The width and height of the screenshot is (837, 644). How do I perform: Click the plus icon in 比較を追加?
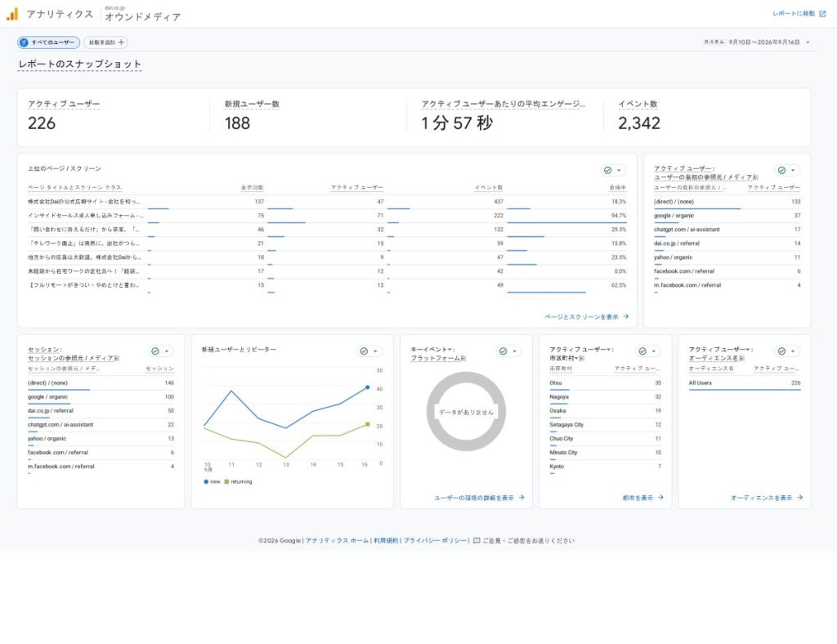121,42
